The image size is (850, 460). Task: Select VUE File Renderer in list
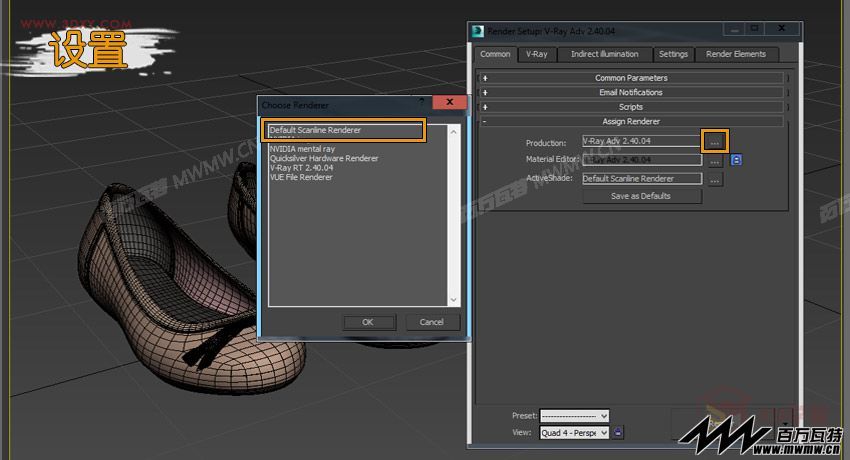301,177
